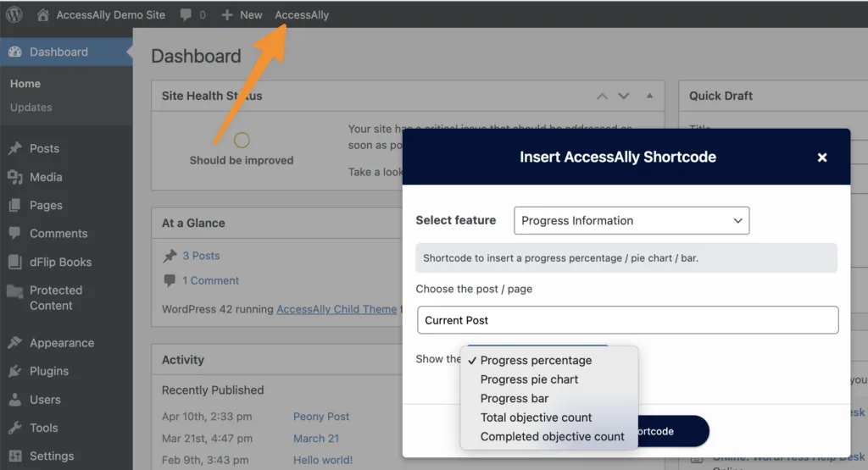Open the AccessAlly admin bar menu
The image size is (868, 470).
[302, 15]
